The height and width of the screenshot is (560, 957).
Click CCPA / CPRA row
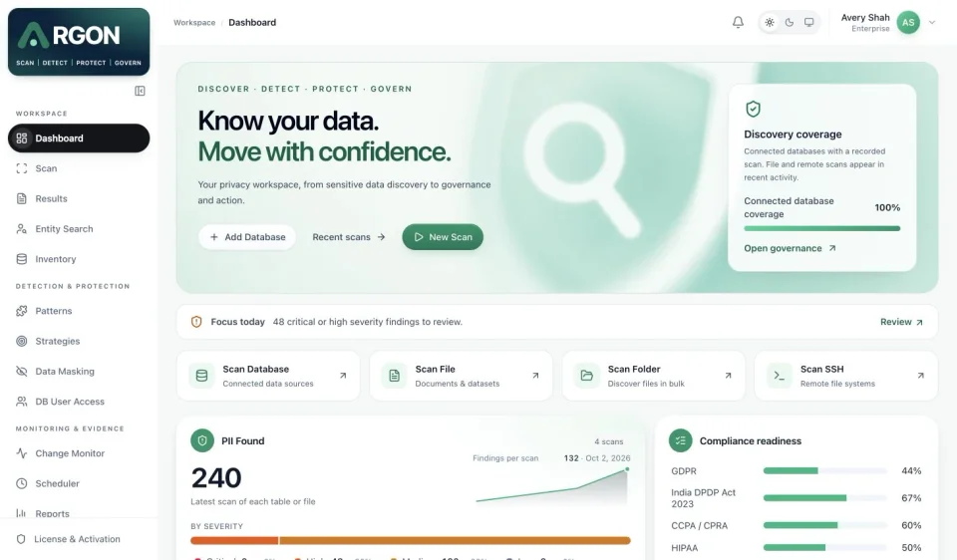796,526
